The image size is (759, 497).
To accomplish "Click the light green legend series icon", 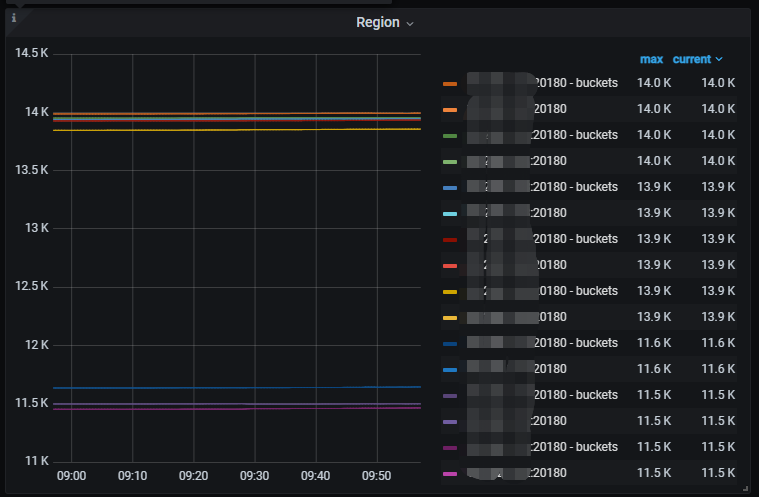I will pyautogui.click(x=450, y=161).
